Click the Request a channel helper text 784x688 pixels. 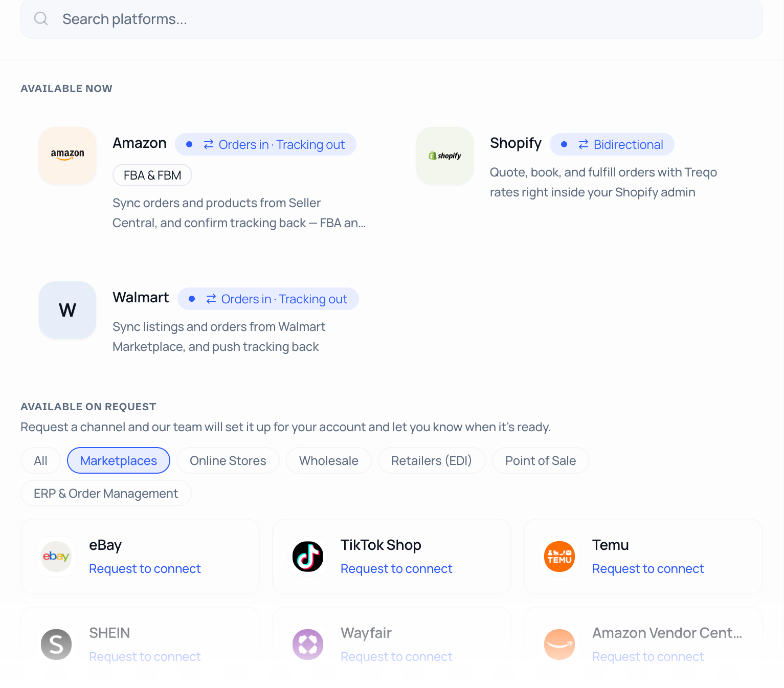(x=285, y=427)
